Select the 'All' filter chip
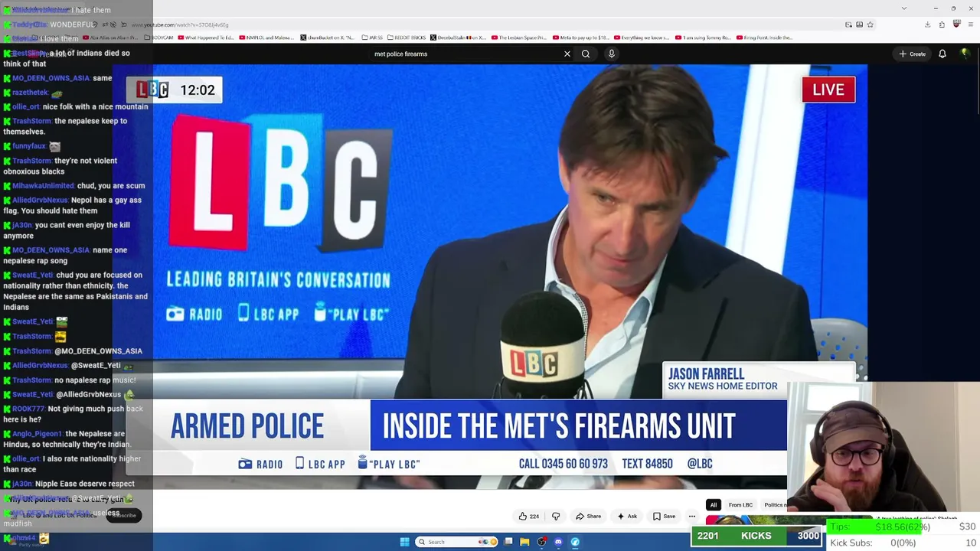This screenshot has height=551, width=980. coord(713,505)
